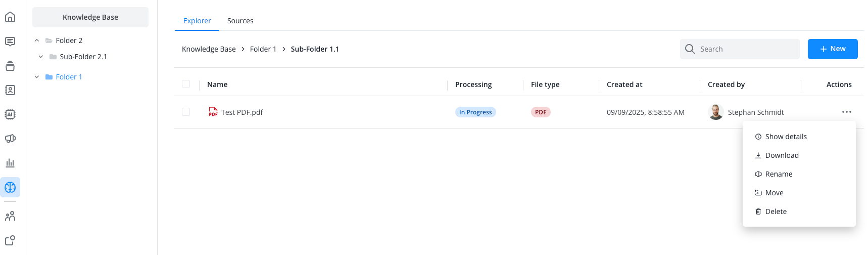Expand Sub-Folder 2.1 chevron
The image size is (868, 255).
pyautogui.click(x=41, y=57)
